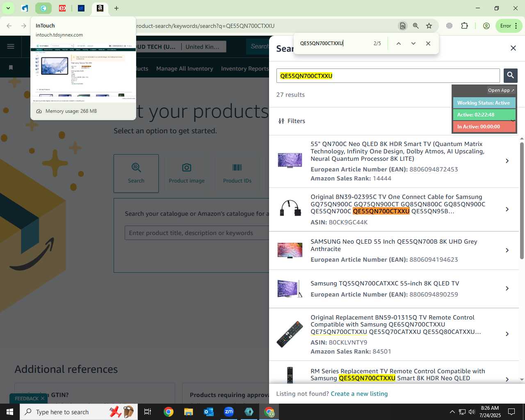Expand the 55" QN700C Neo QLED result

(507, 161)
